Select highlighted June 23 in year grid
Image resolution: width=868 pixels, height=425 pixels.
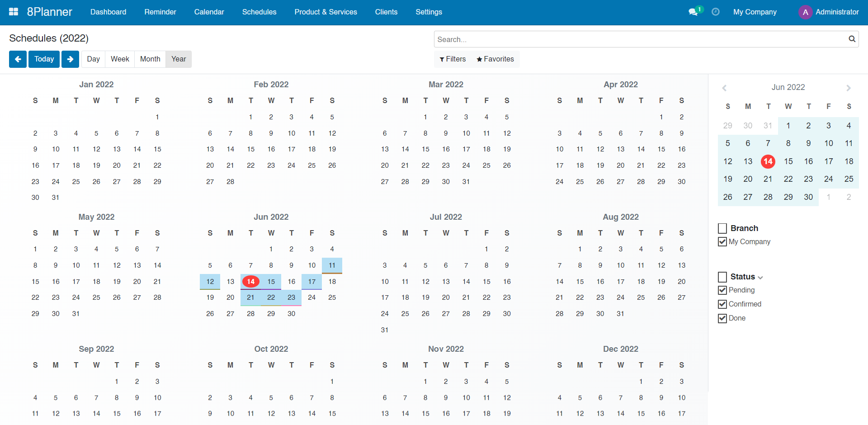[292, 297]
